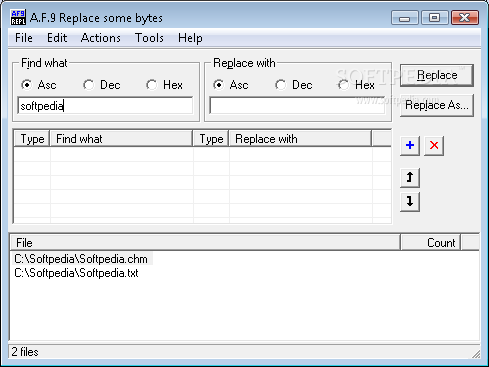Open the Edit menu

[57, 38]
